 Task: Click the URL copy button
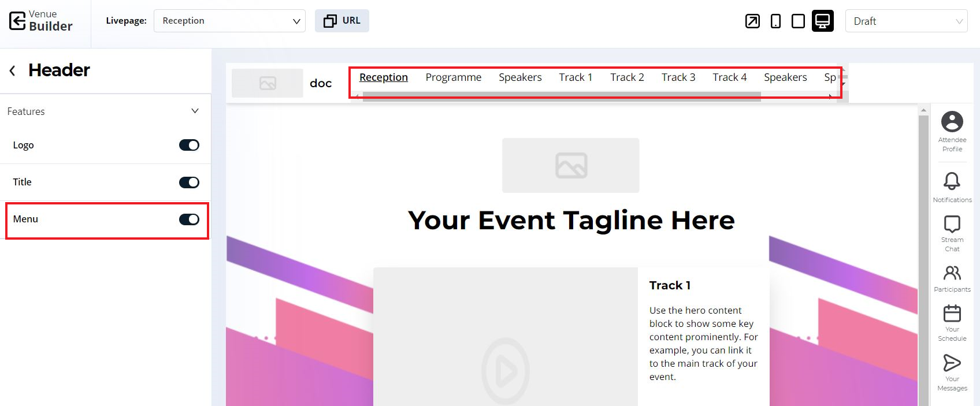tap(342, 21)
